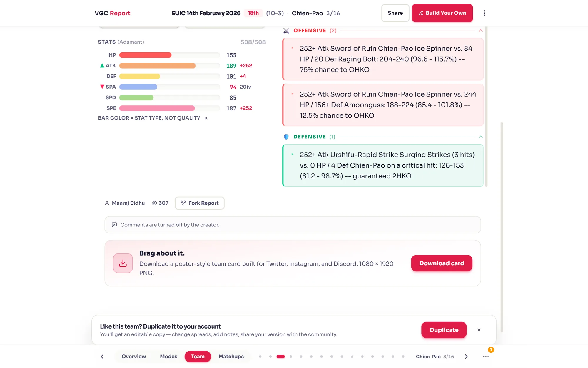The image size is (588, 368).
Task: Open the Matchups tab
Action: click(x=231, y=357)
